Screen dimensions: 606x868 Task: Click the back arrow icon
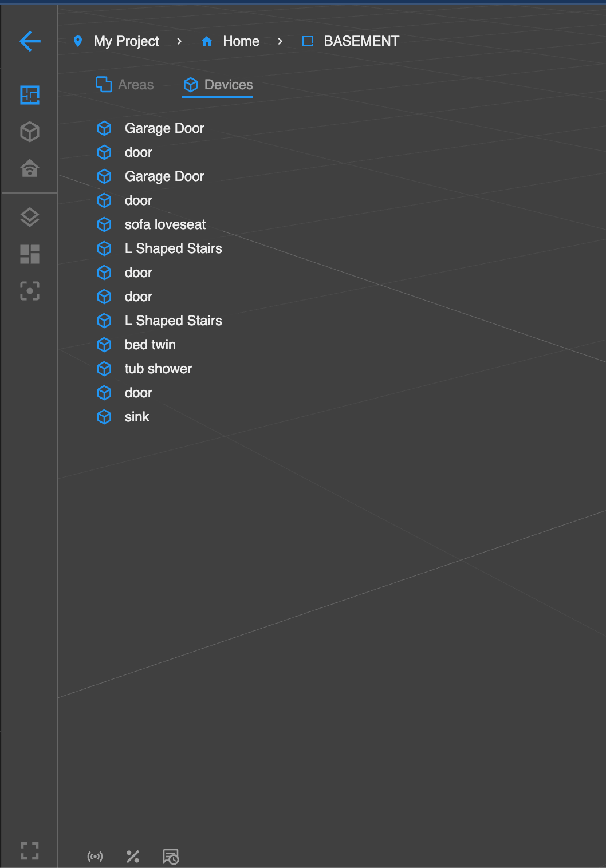click(x=30, y=41)
